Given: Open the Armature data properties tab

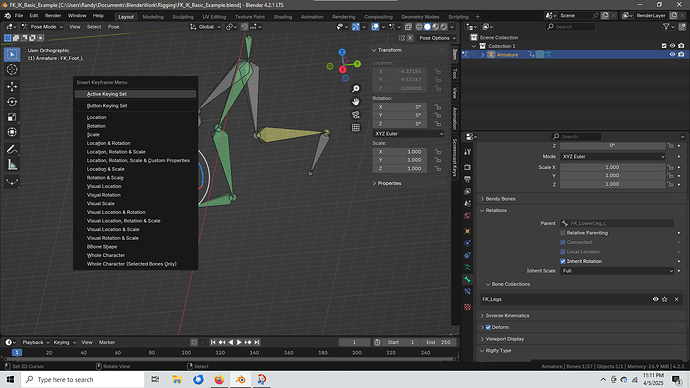Looking at the screenshot, I should [x=467, y=267].
